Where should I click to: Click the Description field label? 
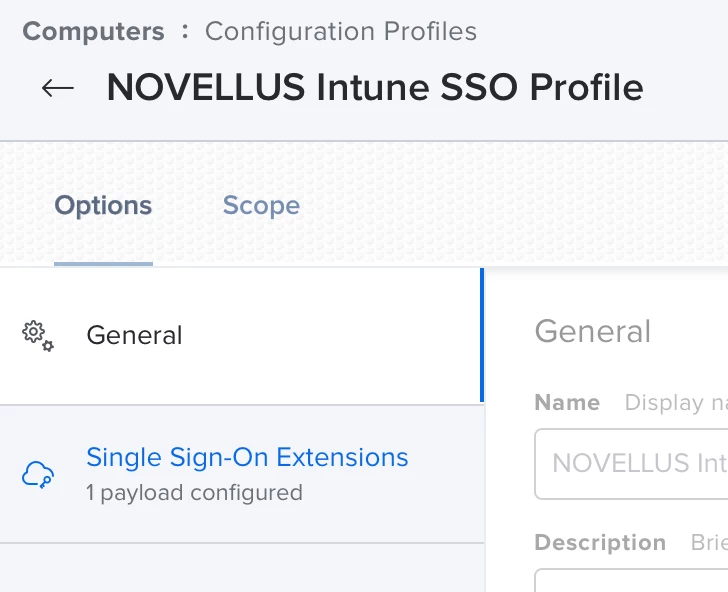click(600, 542)
